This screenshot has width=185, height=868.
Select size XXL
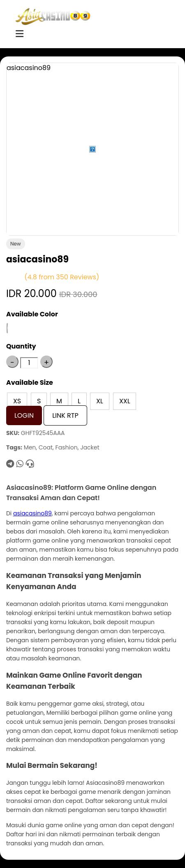(x=125, y=401)
